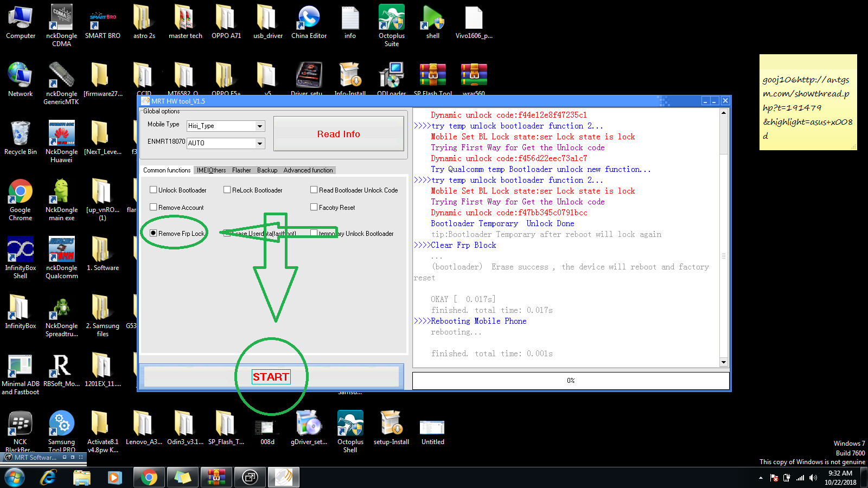Open the Network desktop icon
The height and width of the screenshot is (488, 868).
pyautogui.click(x=21, y=80)
